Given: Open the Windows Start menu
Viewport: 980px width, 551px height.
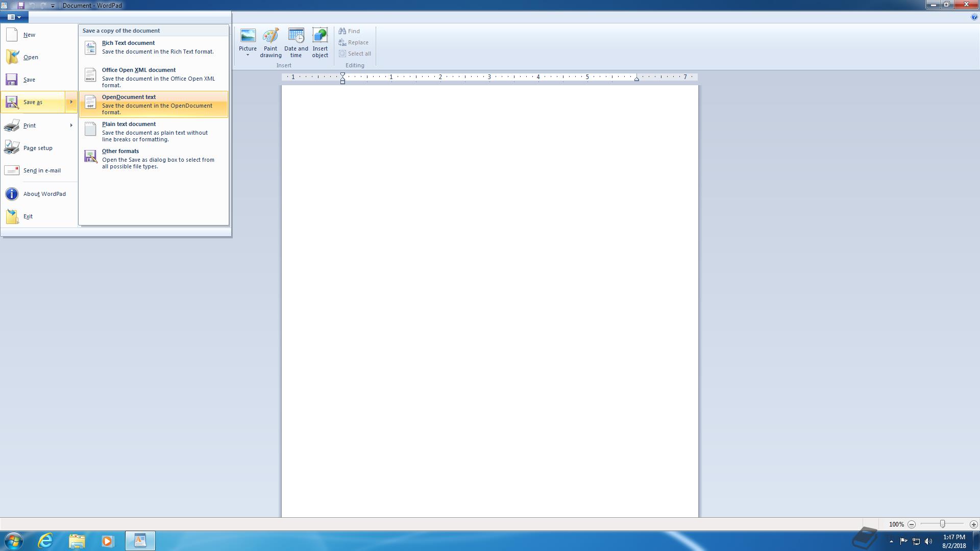Looking at the screenshot, I should coord(13,541).
